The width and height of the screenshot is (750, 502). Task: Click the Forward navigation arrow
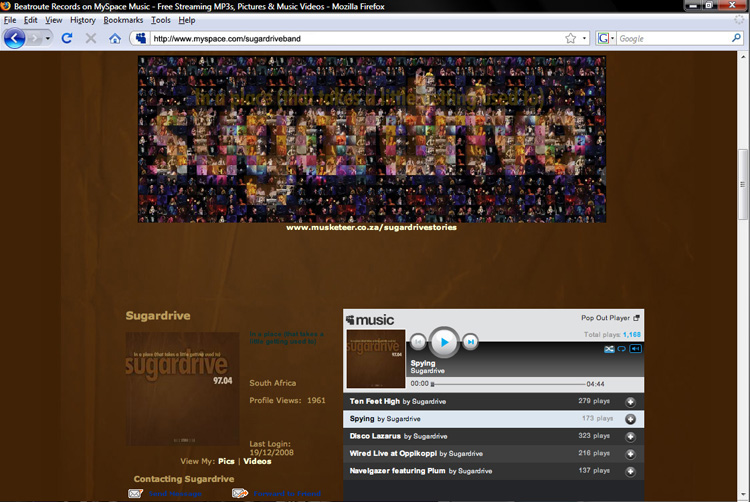click(34, 38)
